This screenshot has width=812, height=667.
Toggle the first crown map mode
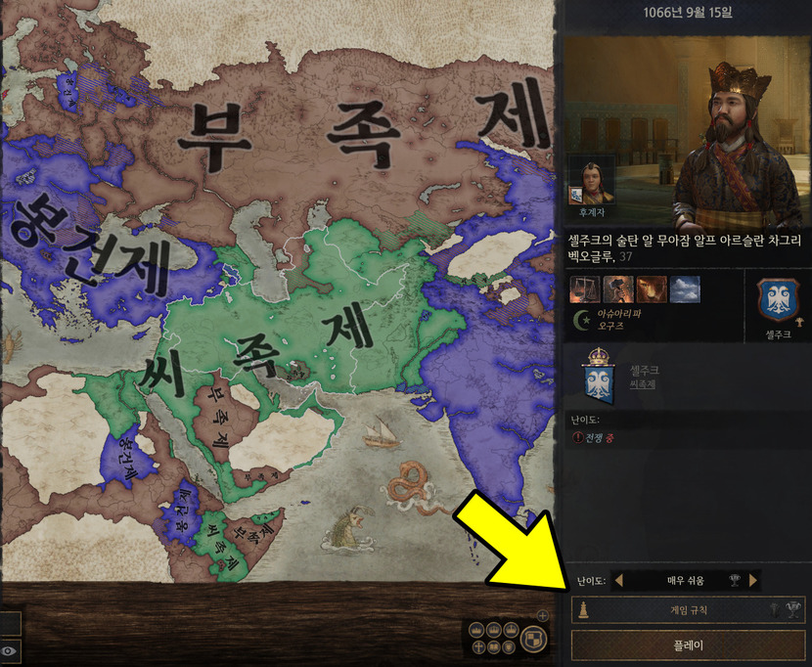[476, 630]
